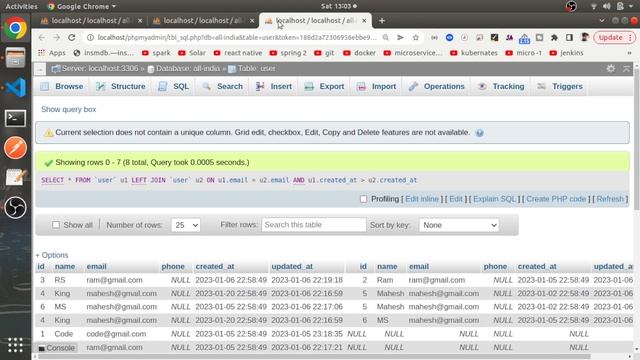Show more bookmarks chevron
Viewport: 640px width, 360px height.
(x=629, y=53)
